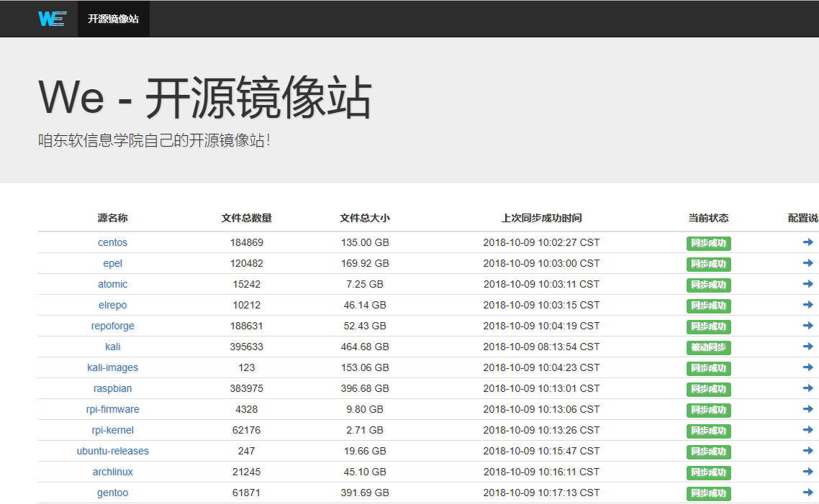819x504 pixels.
Task: Open the kali mirror link
Action: tap(112, 347)
